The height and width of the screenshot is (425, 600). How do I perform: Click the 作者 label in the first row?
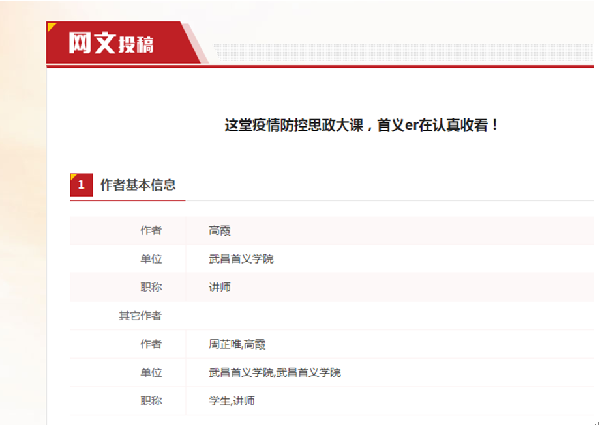tap(151, 231)
